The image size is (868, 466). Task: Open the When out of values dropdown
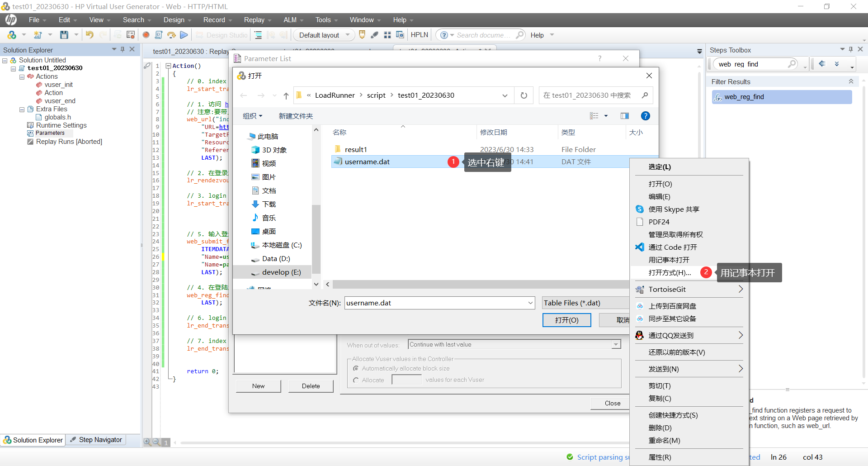[616, 345]
